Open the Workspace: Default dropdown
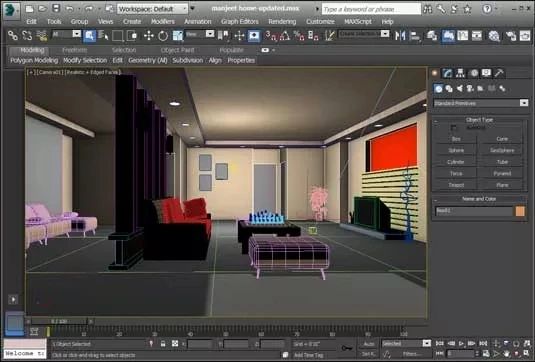The width and height of the screenshot is (535, 362). 153,9
